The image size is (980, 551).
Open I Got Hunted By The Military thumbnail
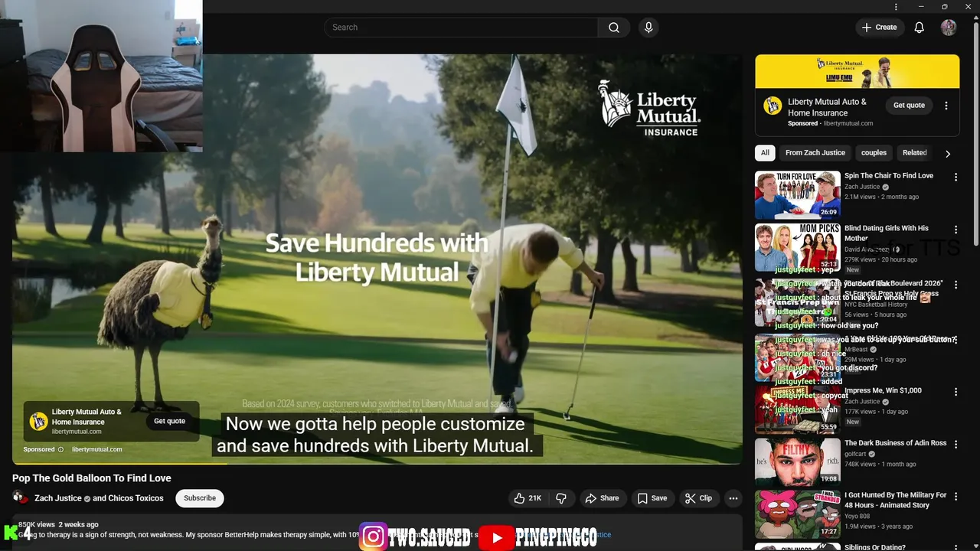tap(798, 514)
